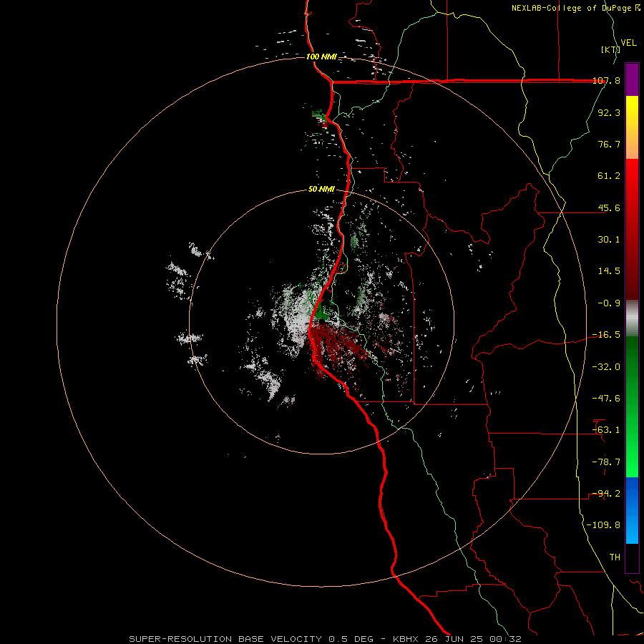Pick the yellow-orange segment of the color bar

pyautogui.click(x=632, y=127)
